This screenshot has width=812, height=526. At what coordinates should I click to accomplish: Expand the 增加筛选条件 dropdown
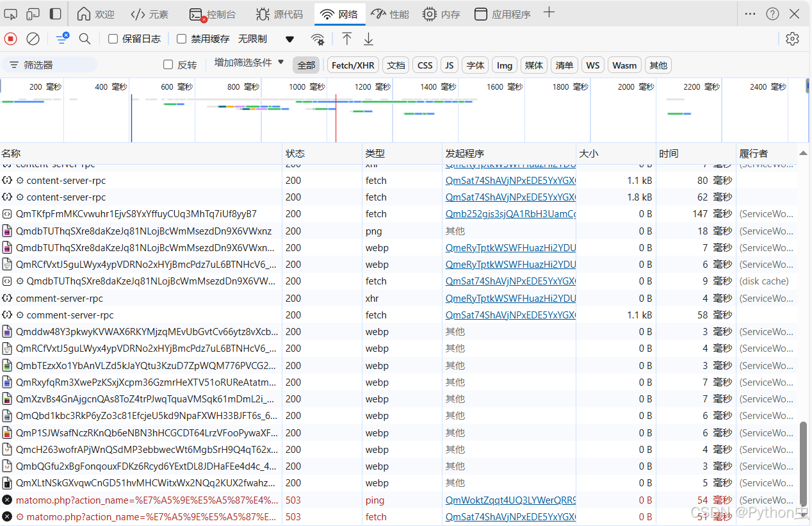[249, 63]
